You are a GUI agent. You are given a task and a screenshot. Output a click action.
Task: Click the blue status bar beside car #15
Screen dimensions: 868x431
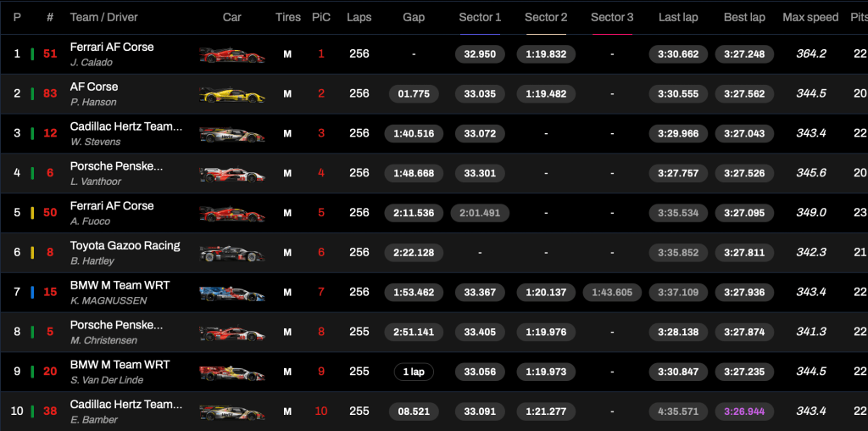pyautogui.click(x=32, y=293)
